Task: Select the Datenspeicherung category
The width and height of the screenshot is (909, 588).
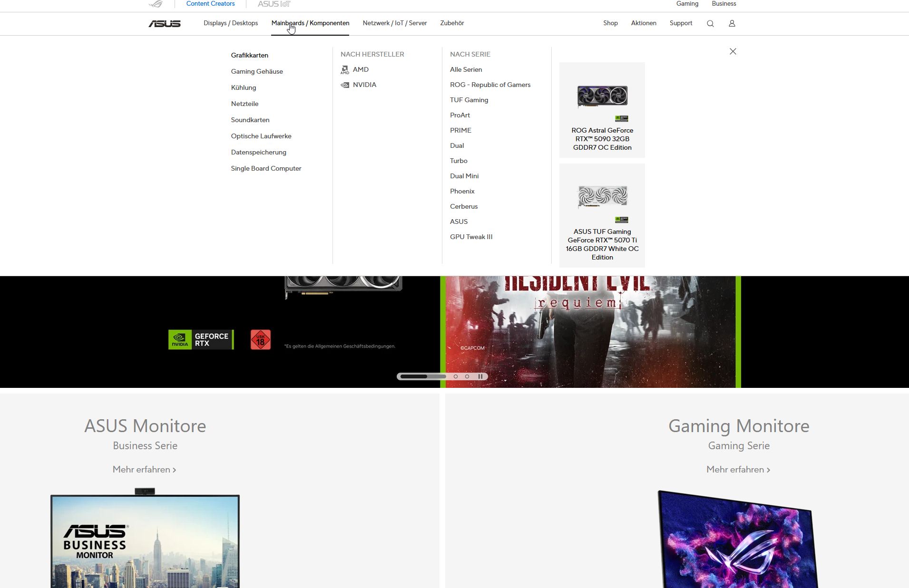Action: (x=259, y=152)
